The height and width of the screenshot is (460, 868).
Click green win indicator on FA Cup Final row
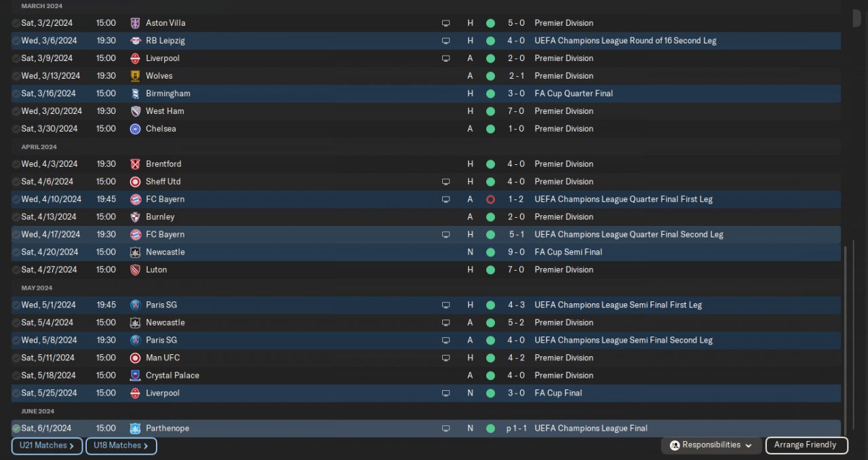pos(490,394)
